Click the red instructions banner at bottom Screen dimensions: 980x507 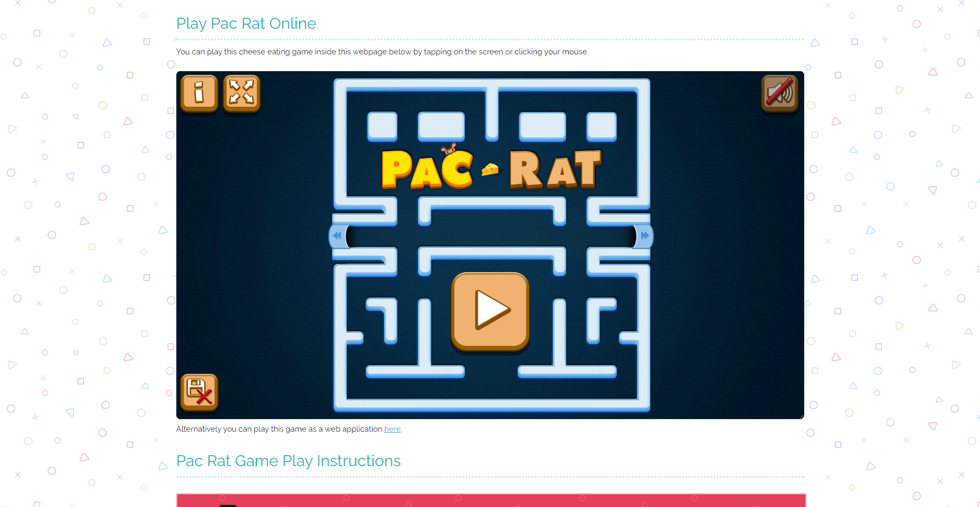491,500
